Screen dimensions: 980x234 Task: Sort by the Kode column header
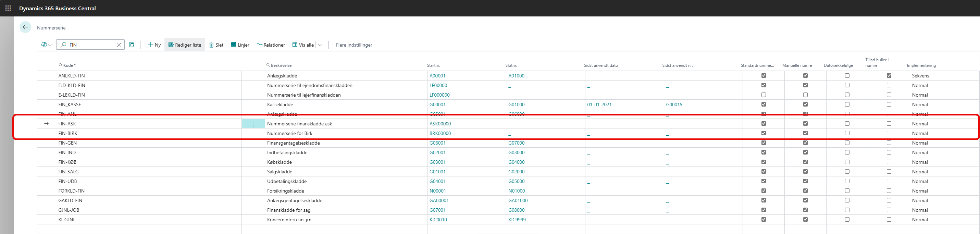click(68, 65)
